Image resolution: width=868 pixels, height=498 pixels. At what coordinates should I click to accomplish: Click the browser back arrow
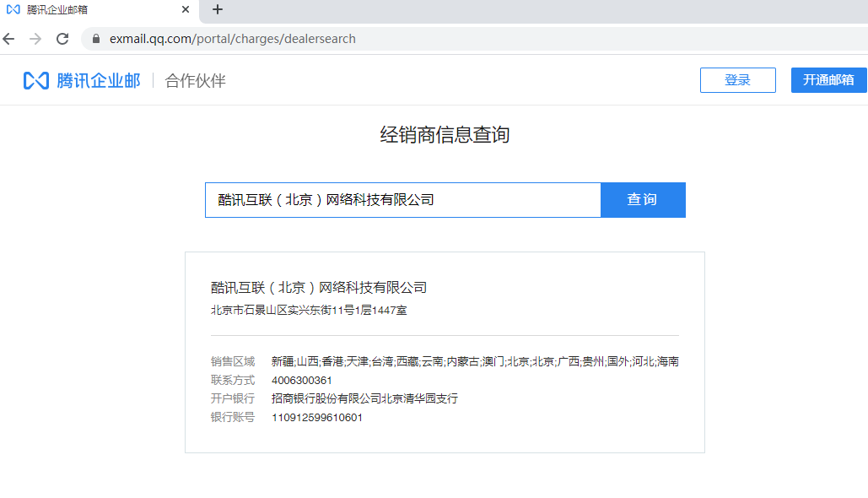pyautogui.click(x=8, y=39)
